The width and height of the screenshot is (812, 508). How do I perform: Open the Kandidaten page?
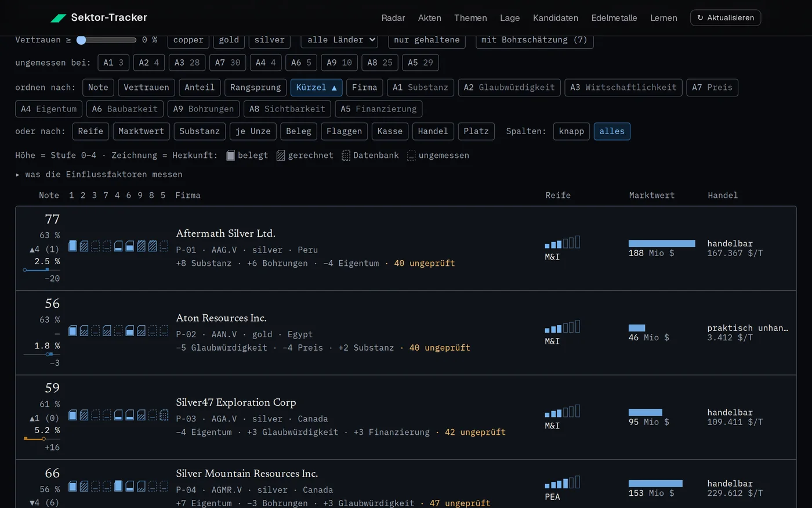tap(556, 18)
